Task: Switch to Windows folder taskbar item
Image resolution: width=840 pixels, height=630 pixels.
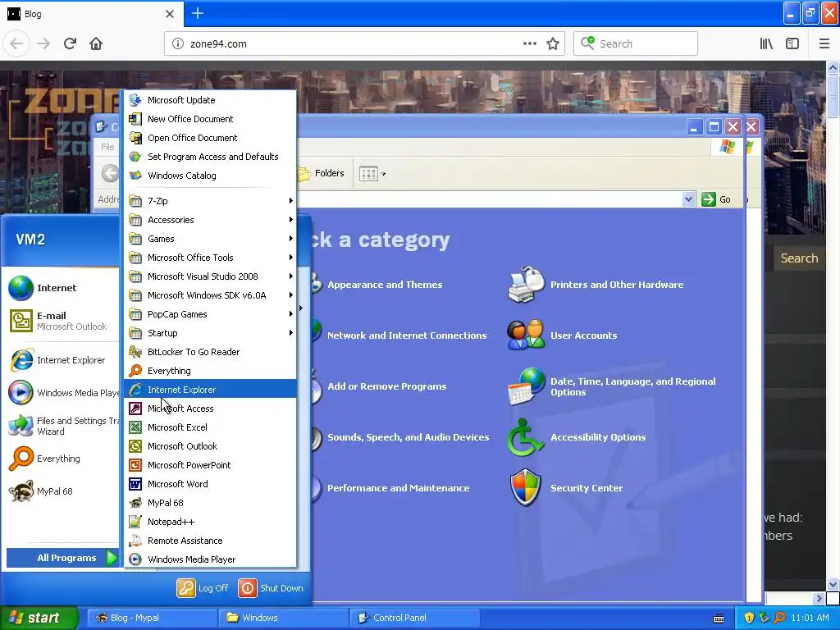Action: point(284,618)
